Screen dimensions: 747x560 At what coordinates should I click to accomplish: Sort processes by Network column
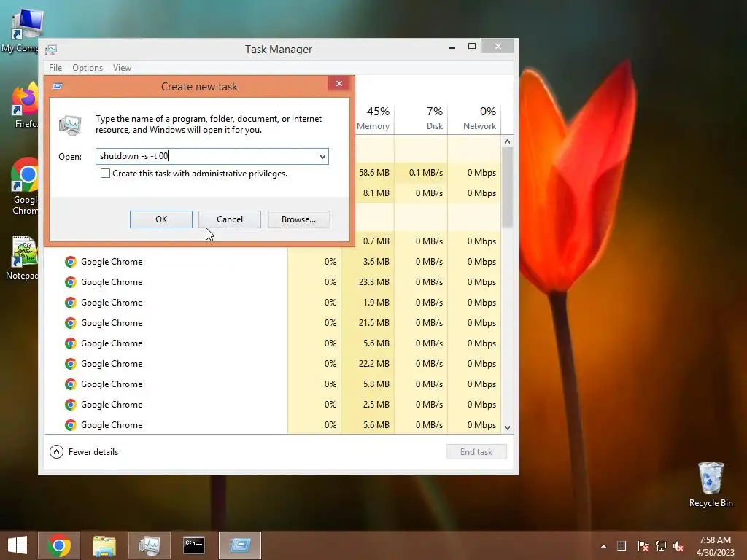(x=474, y=117)
